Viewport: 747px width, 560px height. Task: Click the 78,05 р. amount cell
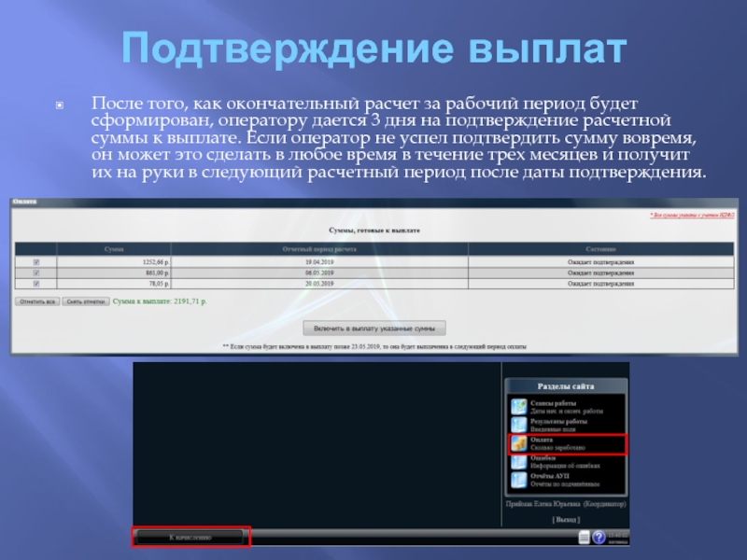coord(114,284)
